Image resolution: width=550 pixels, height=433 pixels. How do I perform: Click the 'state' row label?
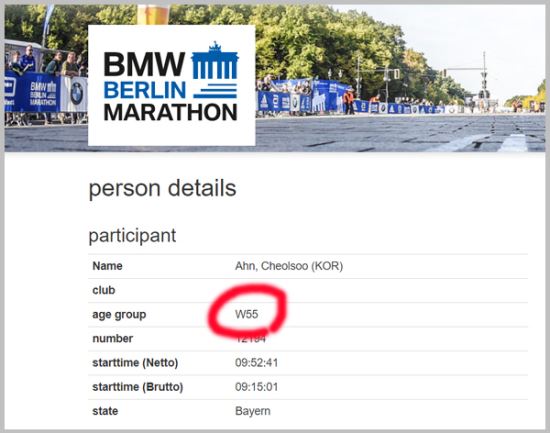[105, 411]
